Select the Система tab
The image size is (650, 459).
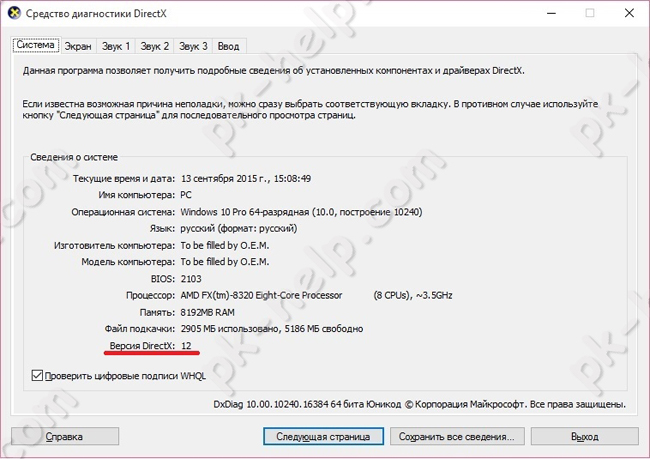[36, 45]
